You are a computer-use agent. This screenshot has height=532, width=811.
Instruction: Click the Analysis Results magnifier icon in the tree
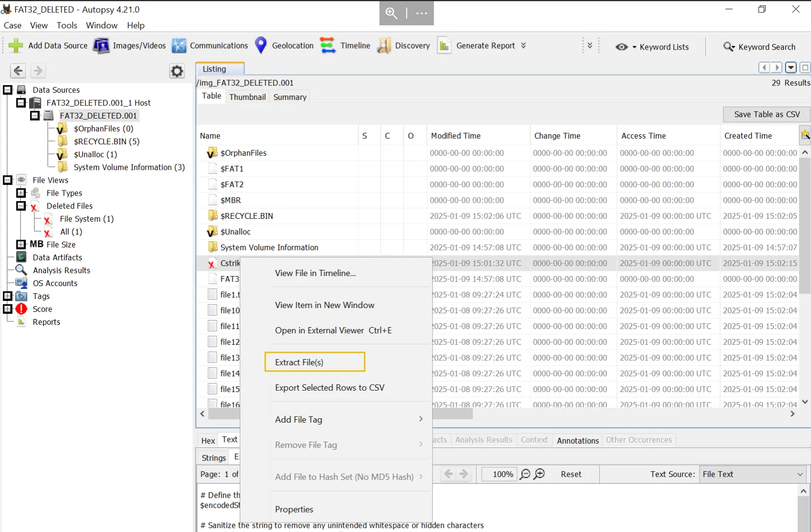pyautogui.click(x=21, y=270)
